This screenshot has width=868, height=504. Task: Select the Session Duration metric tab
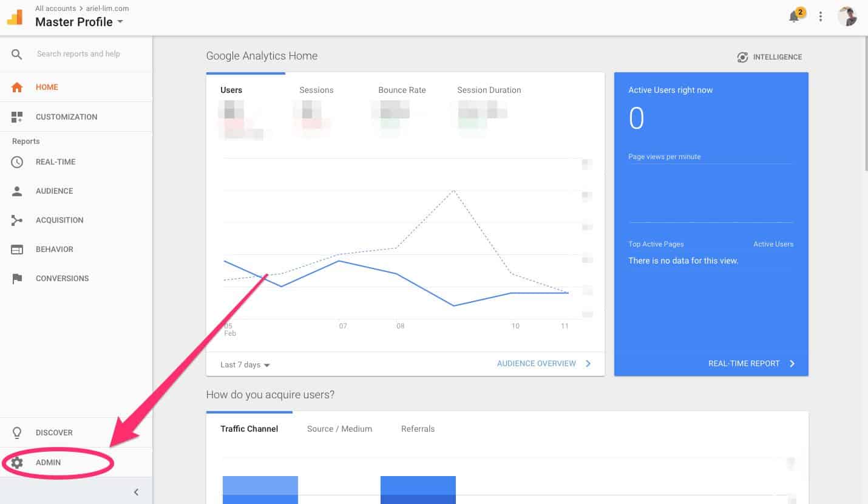click(x=489, y=90)
